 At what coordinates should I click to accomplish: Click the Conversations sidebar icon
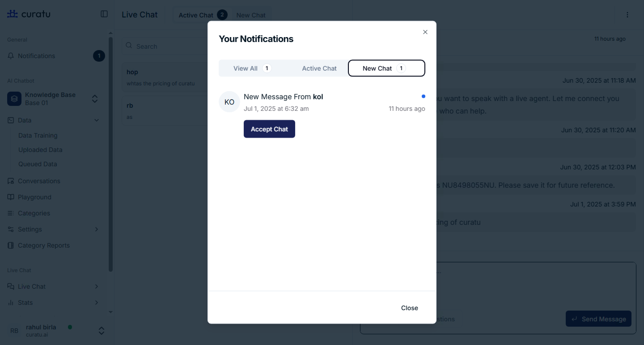click(11, 181)
